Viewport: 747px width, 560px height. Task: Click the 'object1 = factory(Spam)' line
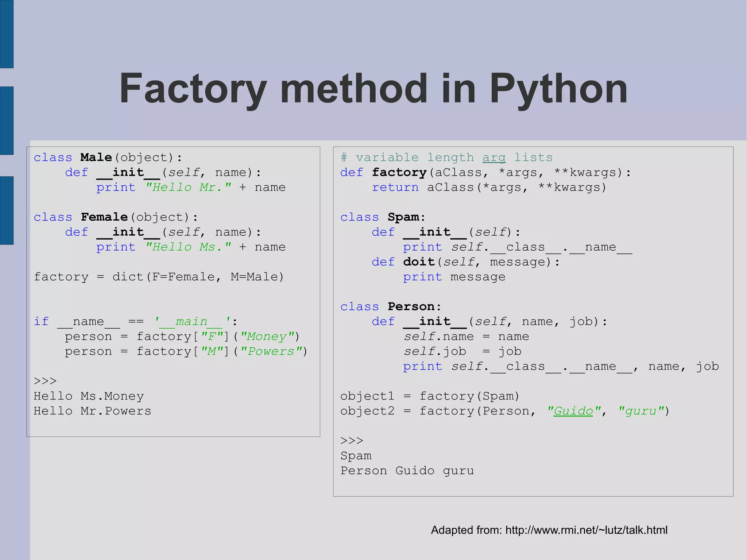pos(430,396)
